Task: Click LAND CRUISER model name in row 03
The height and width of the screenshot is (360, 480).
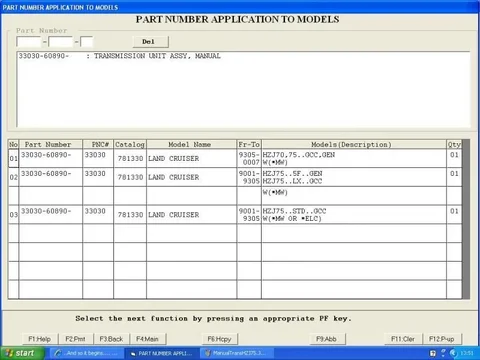Action: (x=174, y=215)
